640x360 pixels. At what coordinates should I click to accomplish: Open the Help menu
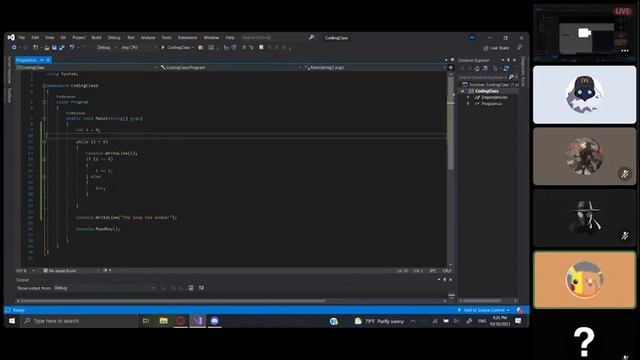tap(230, 38)
